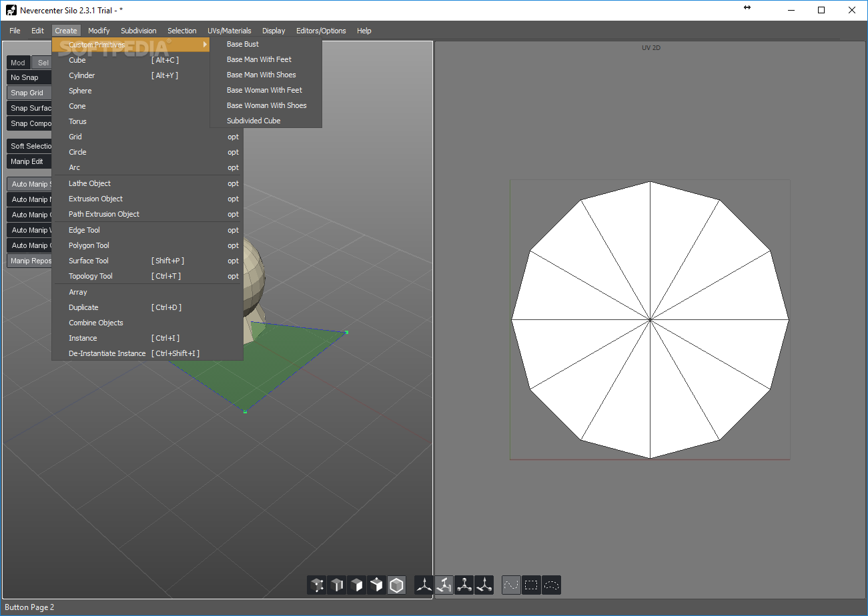Screen dimensions: 868x616
Task: Create a Cube primitive
Action: point(147,60)
